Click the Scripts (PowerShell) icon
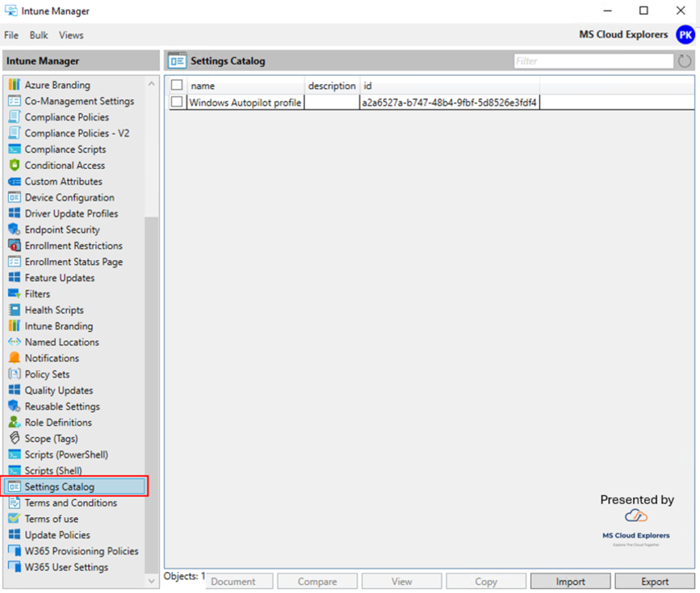The image size is (700, 593). (x=14, y=454)
